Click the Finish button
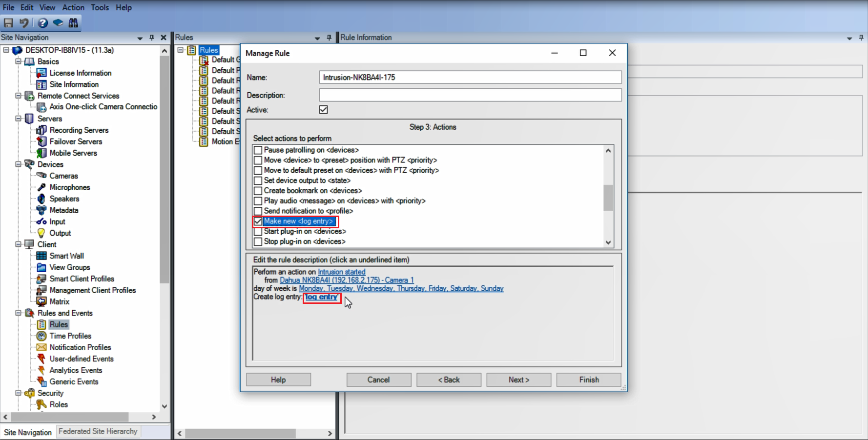Screen dimensions: 868x440 (x=589, y=380)
